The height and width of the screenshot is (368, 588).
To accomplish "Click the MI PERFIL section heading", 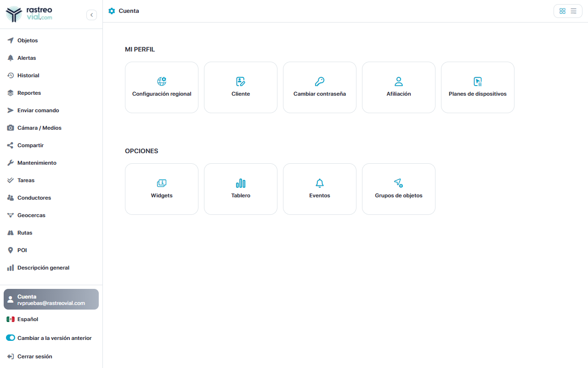I will (x=140, y=49).
